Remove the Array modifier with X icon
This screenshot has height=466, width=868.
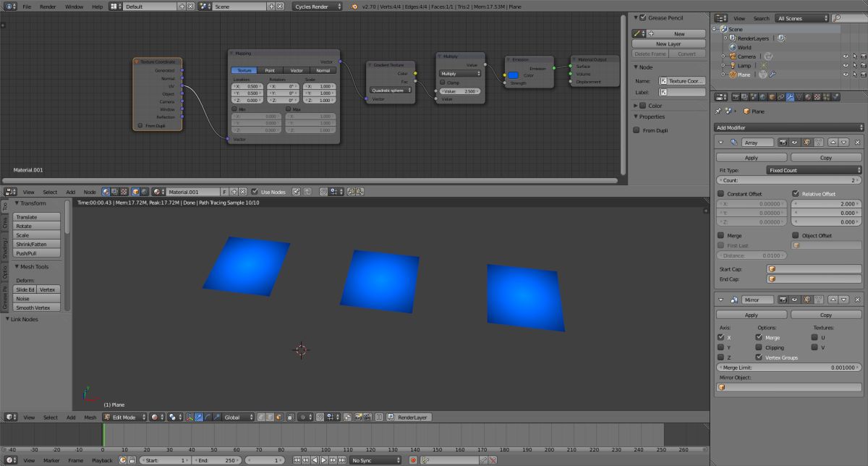point(857,143)
